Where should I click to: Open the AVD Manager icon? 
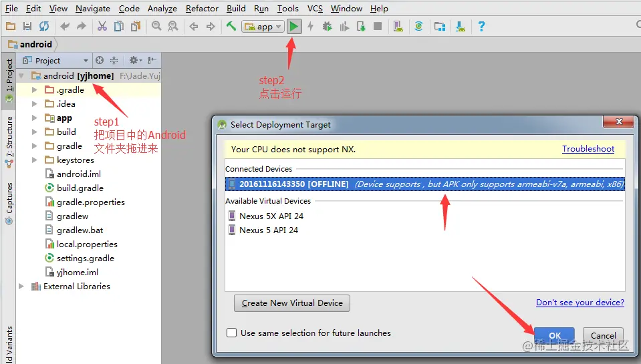click(x=398, y=27)
